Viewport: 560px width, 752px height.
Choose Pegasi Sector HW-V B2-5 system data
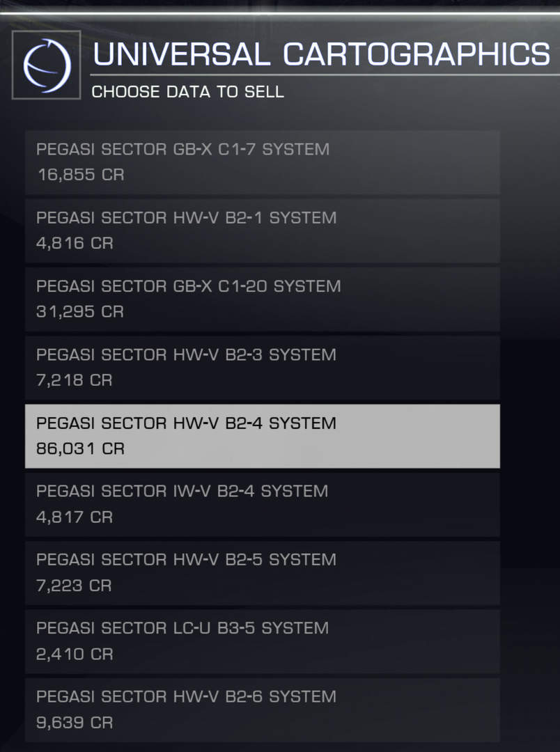[263, 573]
